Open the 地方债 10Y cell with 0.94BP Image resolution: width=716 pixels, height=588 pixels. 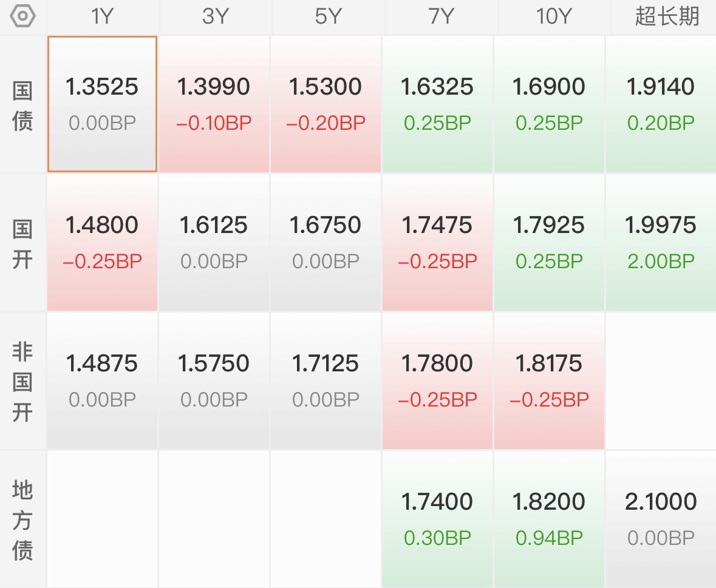(549, 519)
